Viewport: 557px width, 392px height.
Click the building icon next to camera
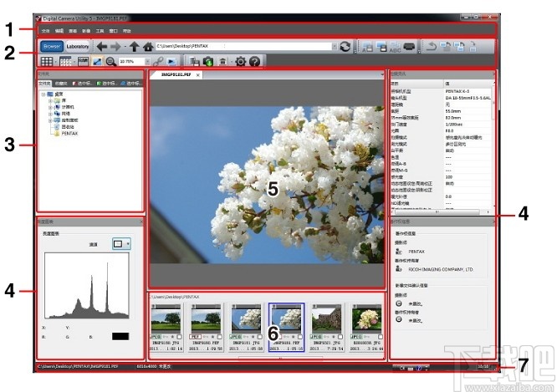point(222,61)
